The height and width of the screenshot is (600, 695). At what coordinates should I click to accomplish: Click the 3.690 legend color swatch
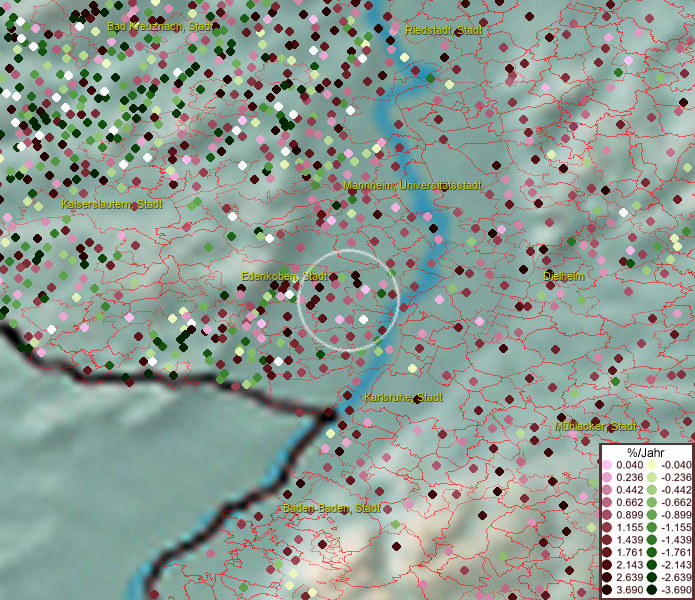[607, 590]
